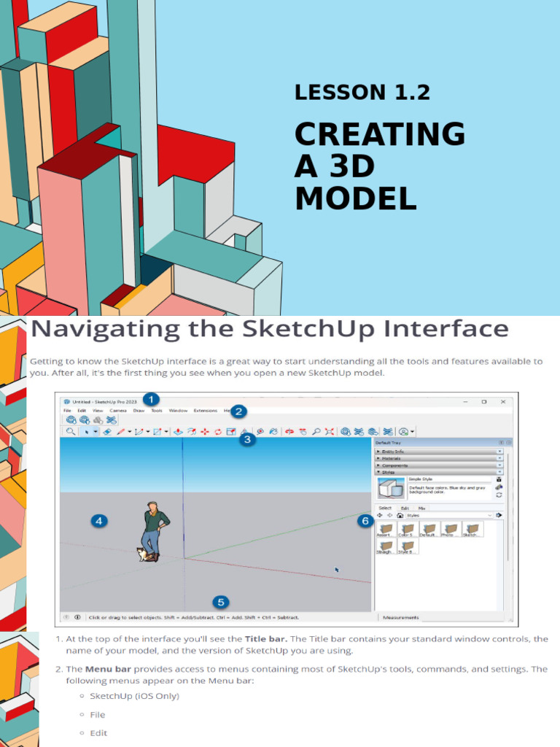Choose the red pencil Line tool

pyautogui.click(x=121, y=432)
